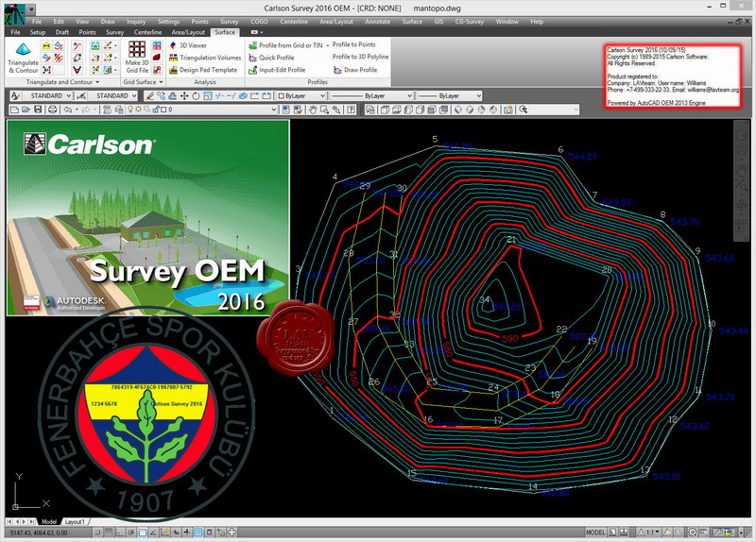Switch to the Centerline ribbon tab

pos(147,32)
